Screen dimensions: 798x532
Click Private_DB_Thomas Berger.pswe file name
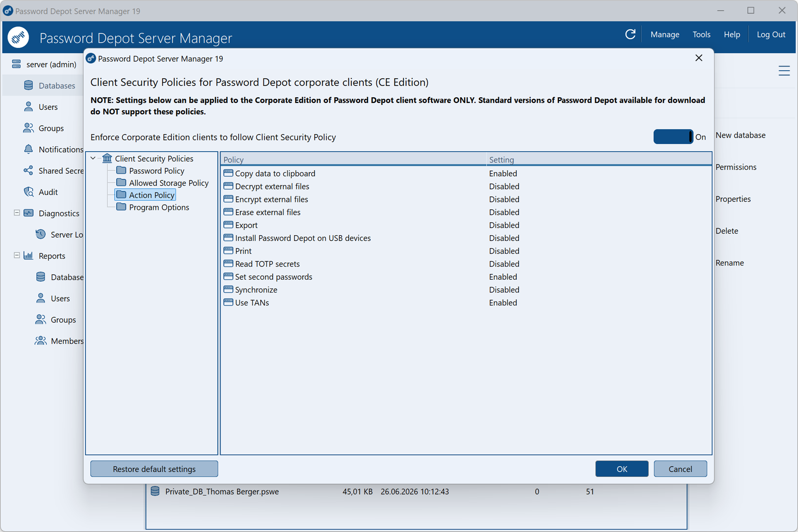(222, 492)
